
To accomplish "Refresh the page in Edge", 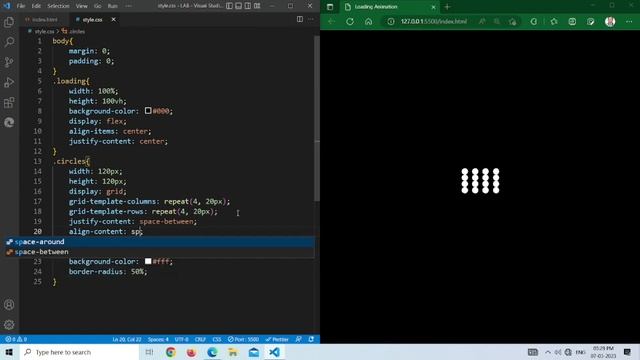I will 350,21.
